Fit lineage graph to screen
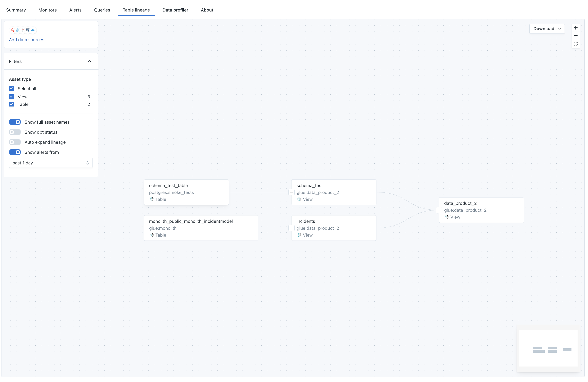Screen dimensions: 588x382 click(x=575, y=44)
